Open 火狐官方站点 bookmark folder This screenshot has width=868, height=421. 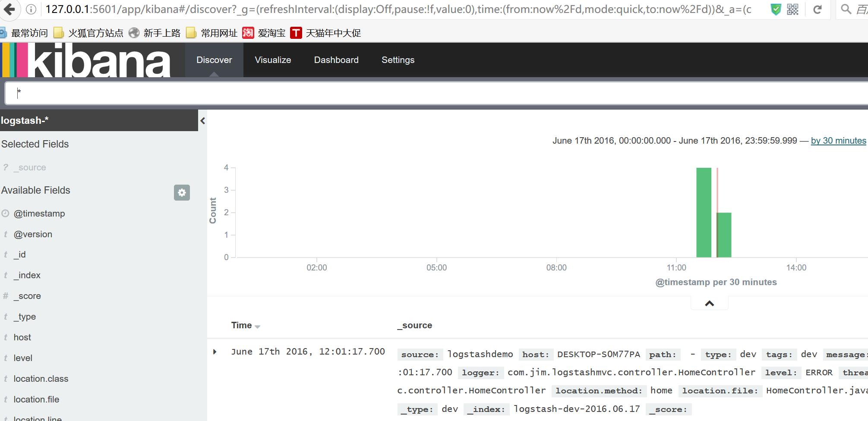click(x=88, y=33)
